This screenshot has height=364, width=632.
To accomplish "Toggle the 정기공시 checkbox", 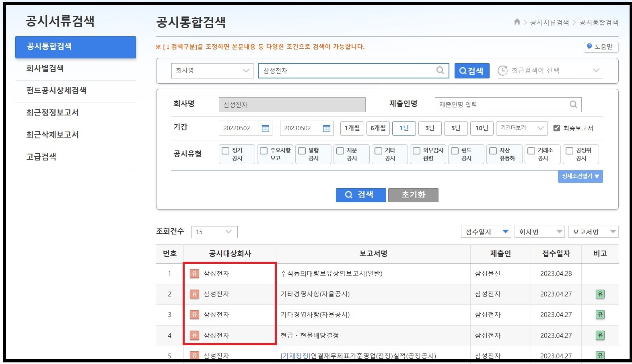I will [x=225, y=151].
